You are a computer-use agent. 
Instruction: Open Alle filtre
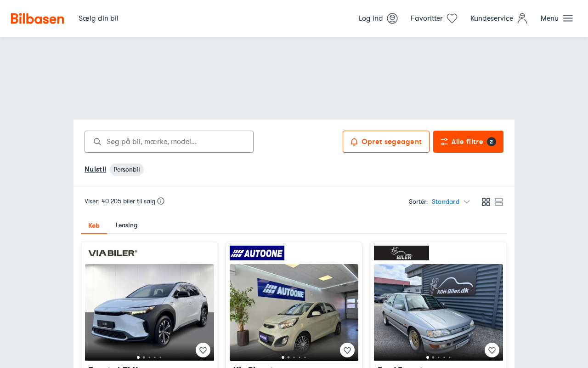point(468,142)
